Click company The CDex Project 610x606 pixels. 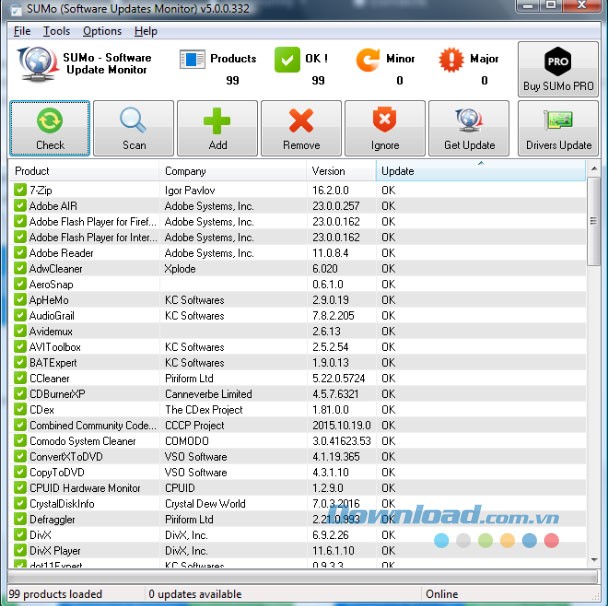pyautogui.click(x=204, y=410)
